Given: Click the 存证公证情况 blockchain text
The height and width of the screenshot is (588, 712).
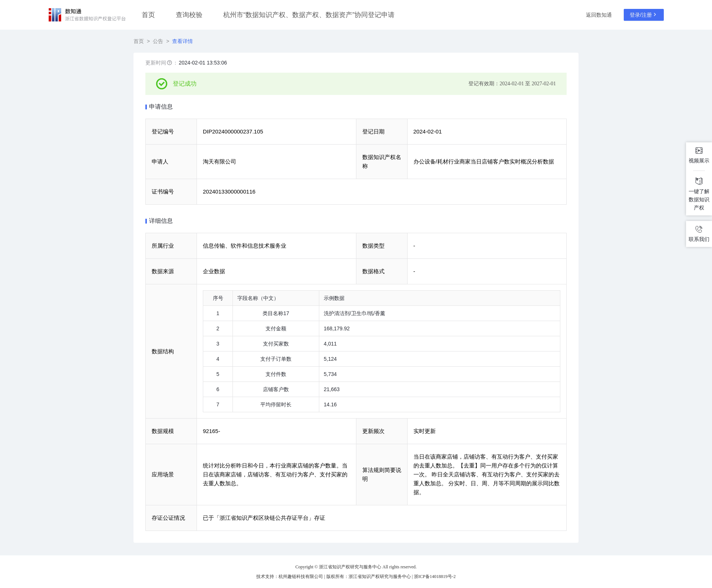Looking at the screenshot, I should tap(264, 518).
